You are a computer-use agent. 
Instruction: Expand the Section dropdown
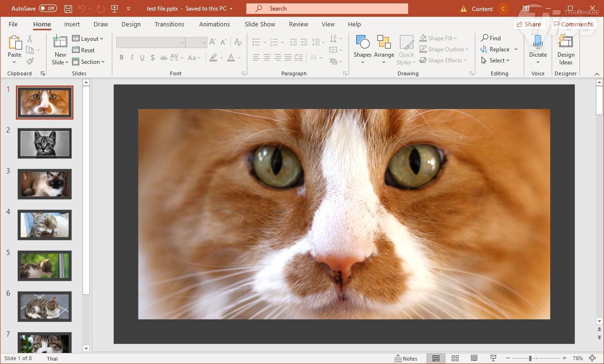tap(89, 62)
